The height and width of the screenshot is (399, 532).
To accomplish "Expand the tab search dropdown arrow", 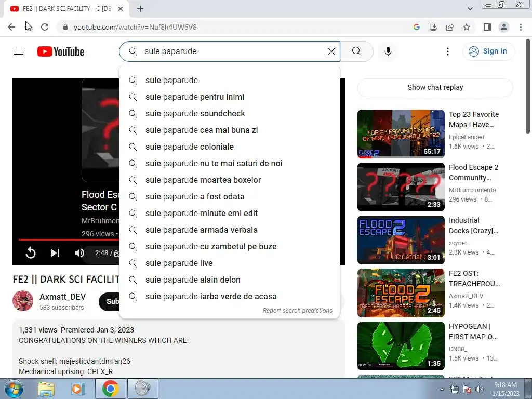I will [x=470, y=9].
